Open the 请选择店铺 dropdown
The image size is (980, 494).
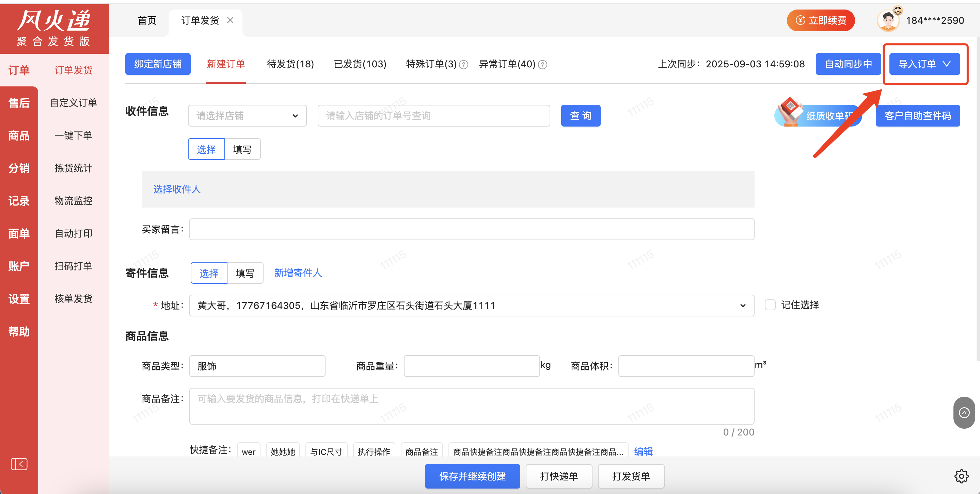247,116
